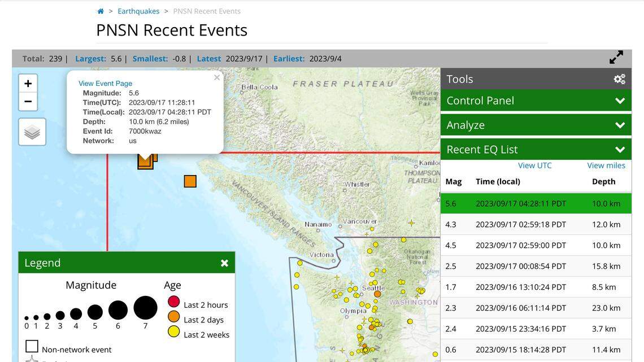Click the zoom in control on the map
The width and height of the screenshot is (644, 362).
28,82
